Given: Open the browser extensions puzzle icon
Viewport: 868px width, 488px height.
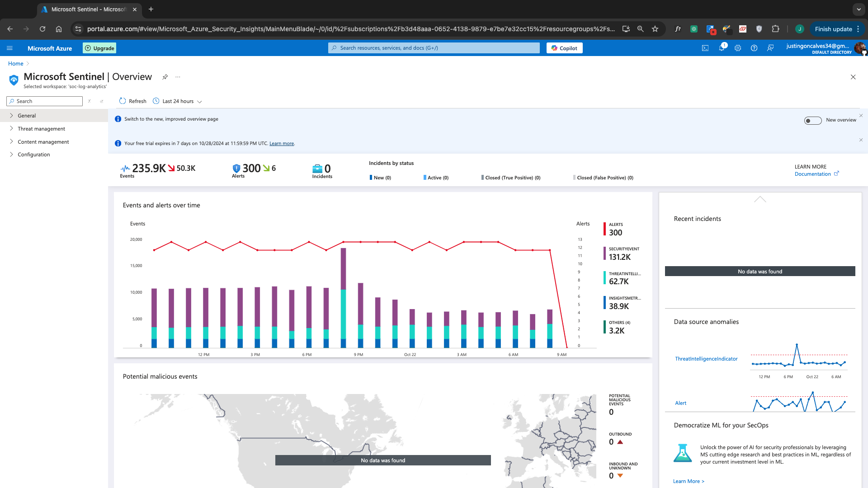Looking at the screenshot, I should 776,29.
